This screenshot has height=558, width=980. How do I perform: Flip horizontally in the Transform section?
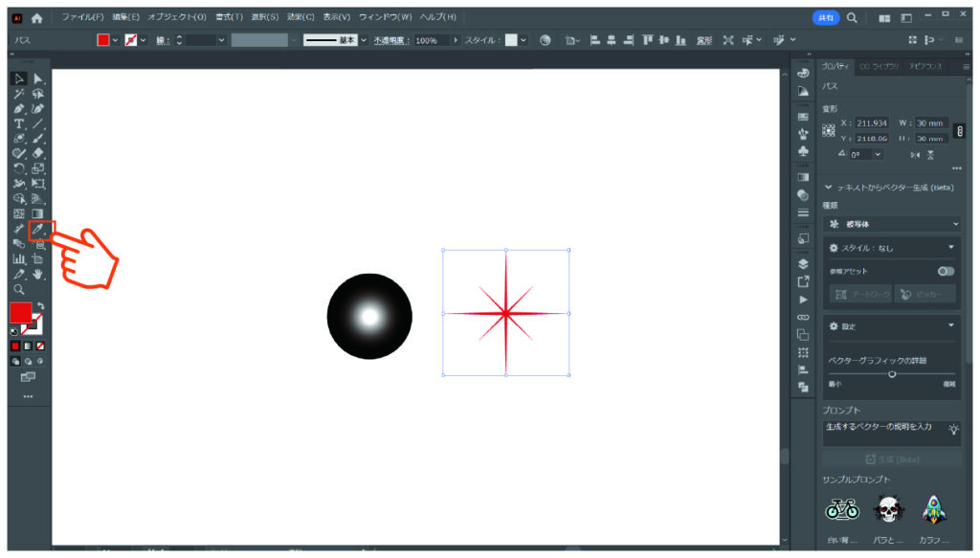click(x=915, y=155)
